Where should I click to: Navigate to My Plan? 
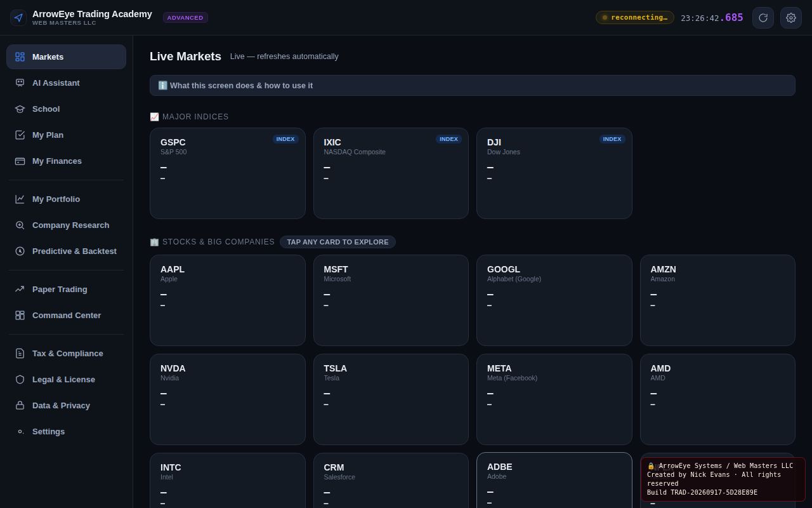[66, 135]
